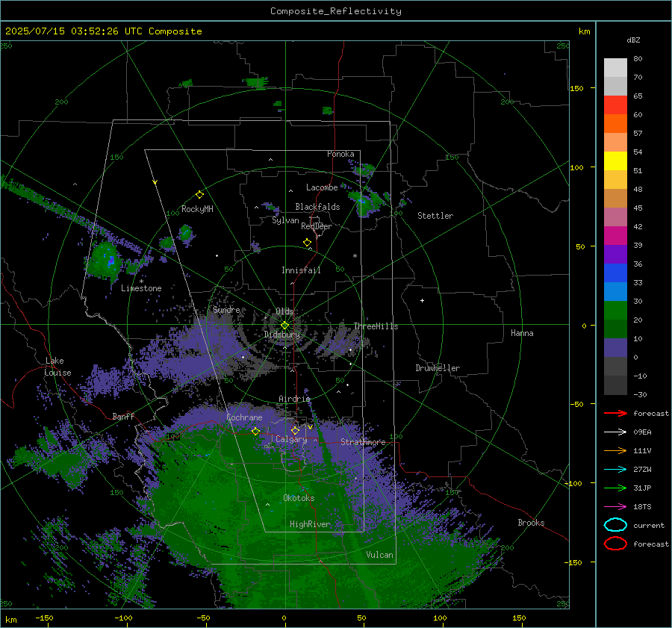Click the light grey swatch between 80 and 70 dBZ
This screenshot has height=628, width=672.
pos(615,68)
